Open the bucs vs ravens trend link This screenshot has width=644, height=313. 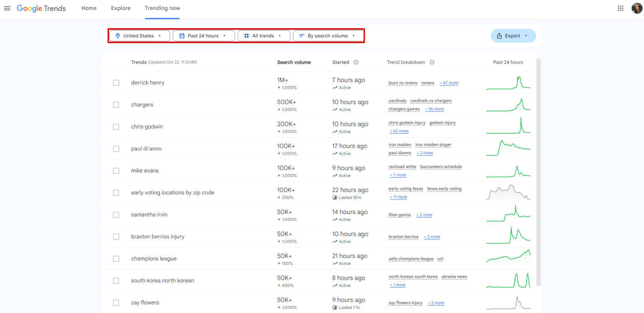click(402, 83)
